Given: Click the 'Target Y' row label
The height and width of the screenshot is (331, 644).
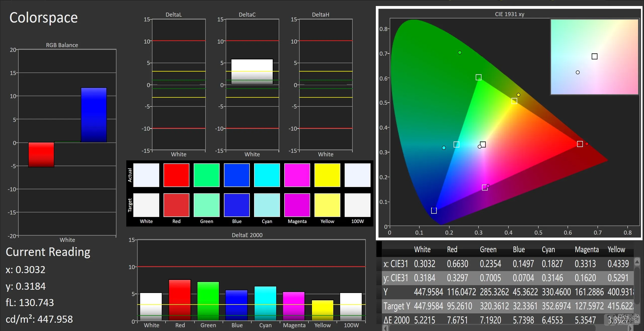Looking at the screenshot, I should click(x=397, y=306).
